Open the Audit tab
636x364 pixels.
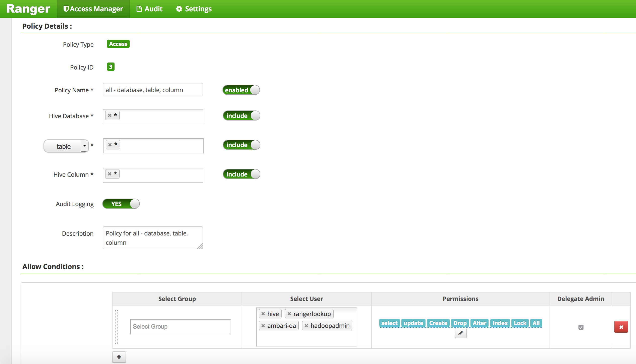point(149,9)
